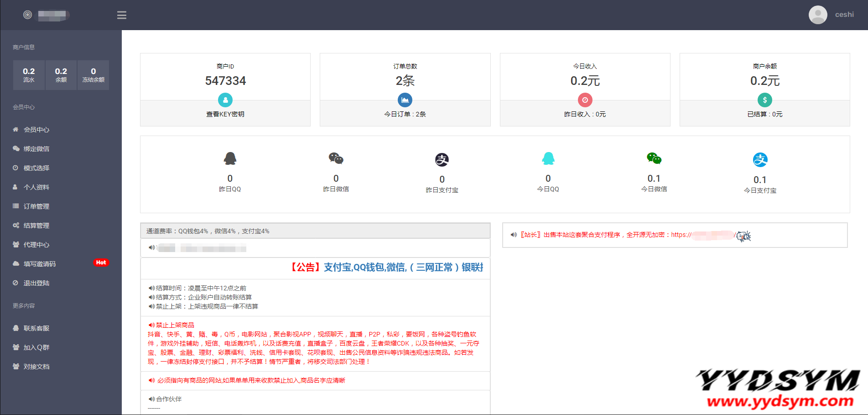Click the blue 今日支付宝 Alipay icon
The image size is (868, 415).
coord(760,160)
